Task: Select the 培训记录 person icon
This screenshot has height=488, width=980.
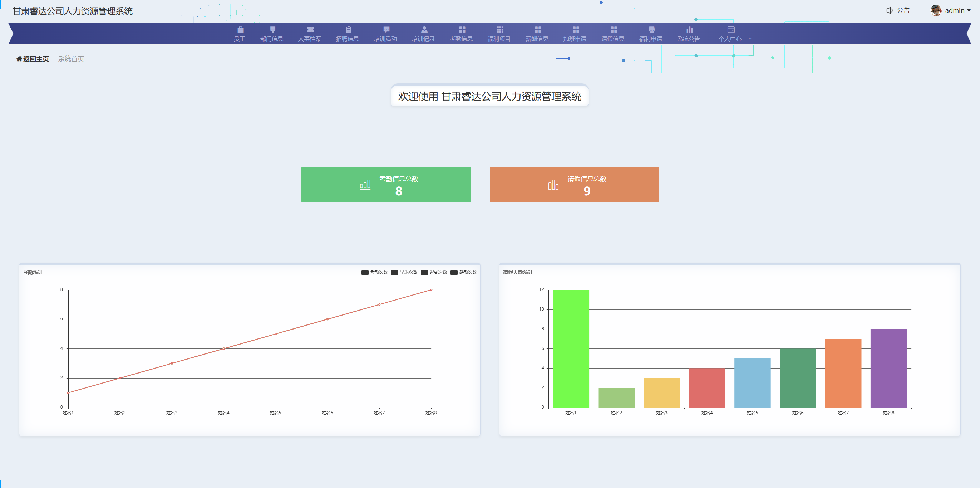Action: click(x=424, y=30)
